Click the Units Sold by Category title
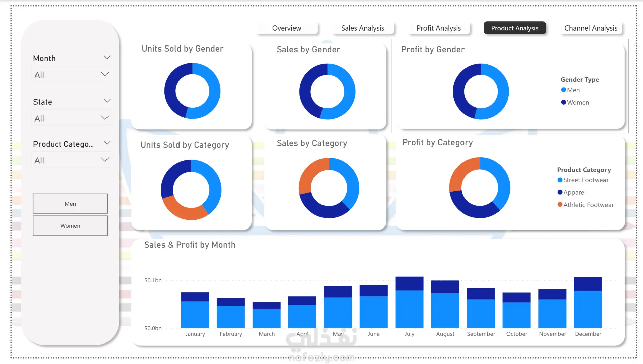This screenshot has height=364, width=643. [185, 145]
